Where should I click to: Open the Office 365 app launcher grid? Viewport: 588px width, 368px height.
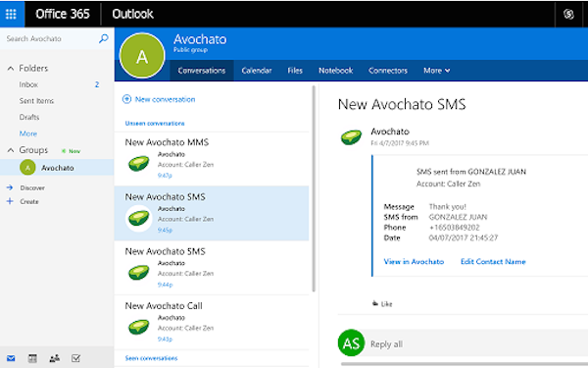(x=11, y=14)
